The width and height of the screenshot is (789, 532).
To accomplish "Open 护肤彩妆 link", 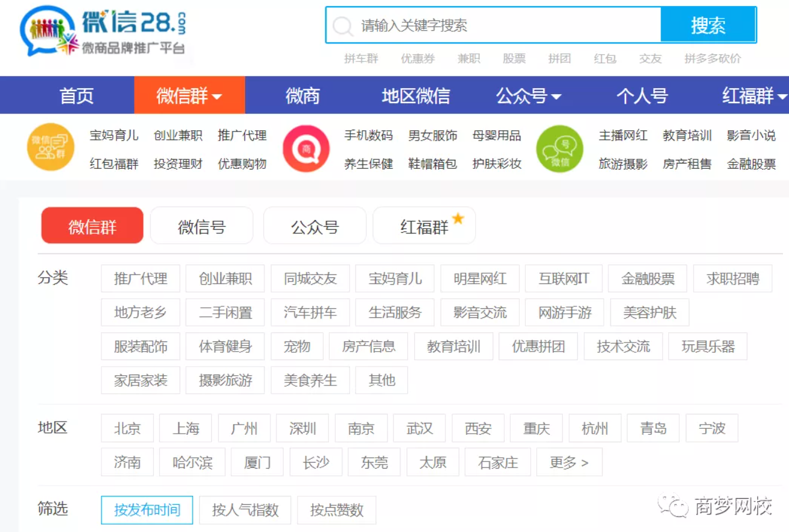I will click(497, 163).
